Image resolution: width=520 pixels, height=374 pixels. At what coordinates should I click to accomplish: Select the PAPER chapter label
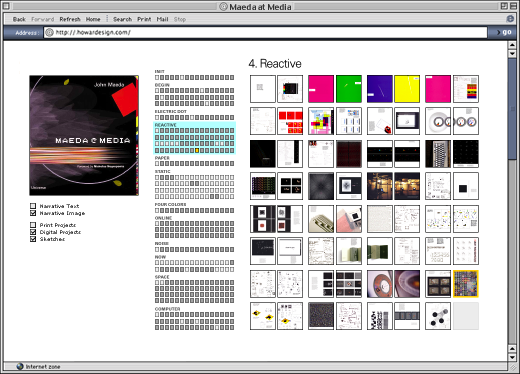(162, 158)
